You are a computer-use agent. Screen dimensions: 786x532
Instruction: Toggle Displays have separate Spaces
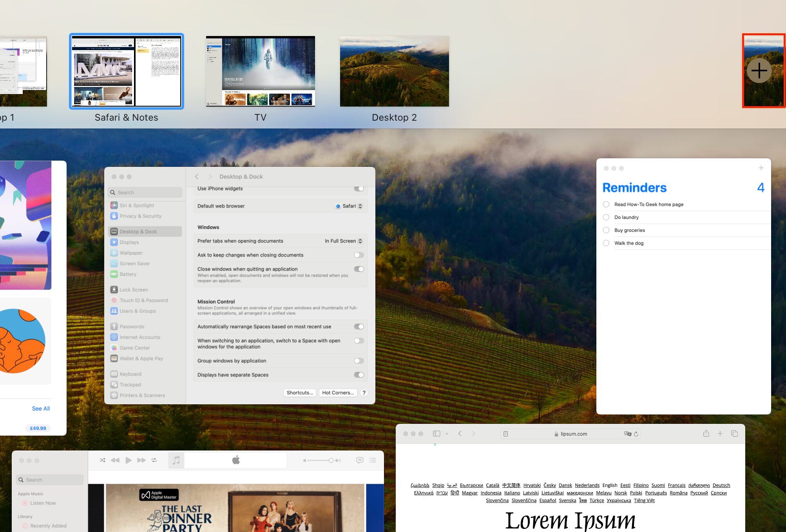(x=359, y=375)
